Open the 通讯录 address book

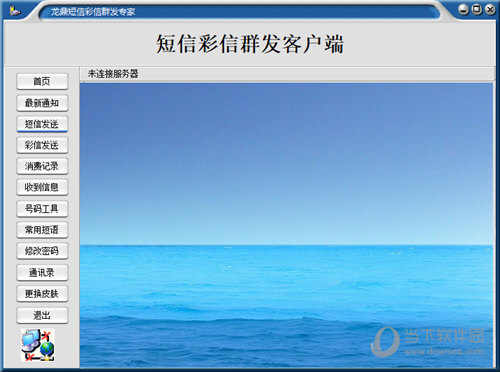(x=42, y=273)
